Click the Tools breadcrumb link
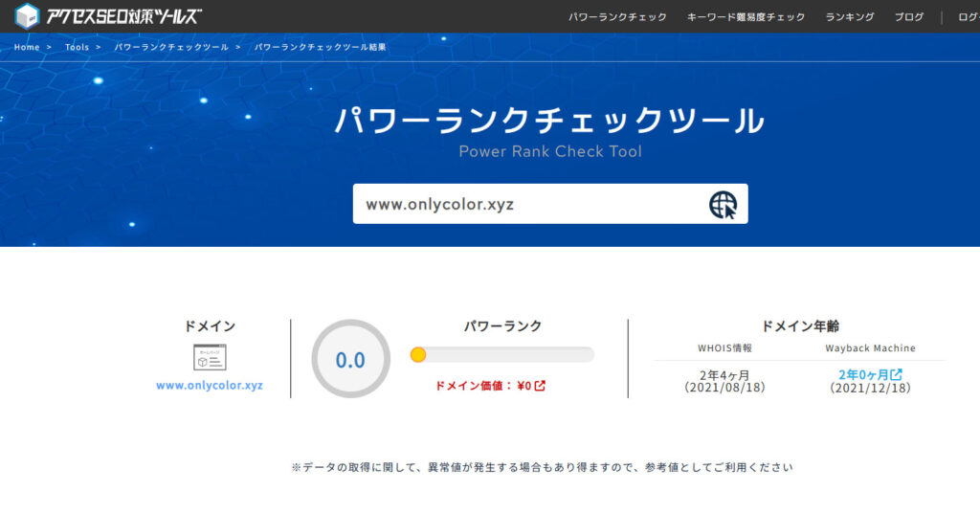The image size is (980, 514). (x=77, y=47)
